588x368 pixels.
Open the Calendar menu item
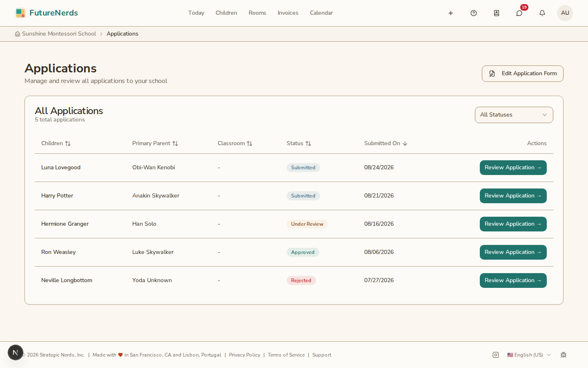[321, 13]
